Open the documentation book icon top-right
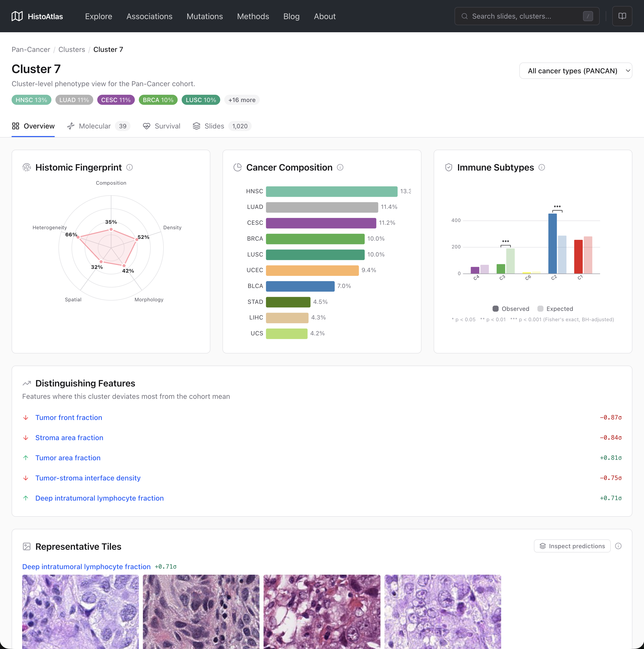 pyautogui.click(x=622, y=16)
